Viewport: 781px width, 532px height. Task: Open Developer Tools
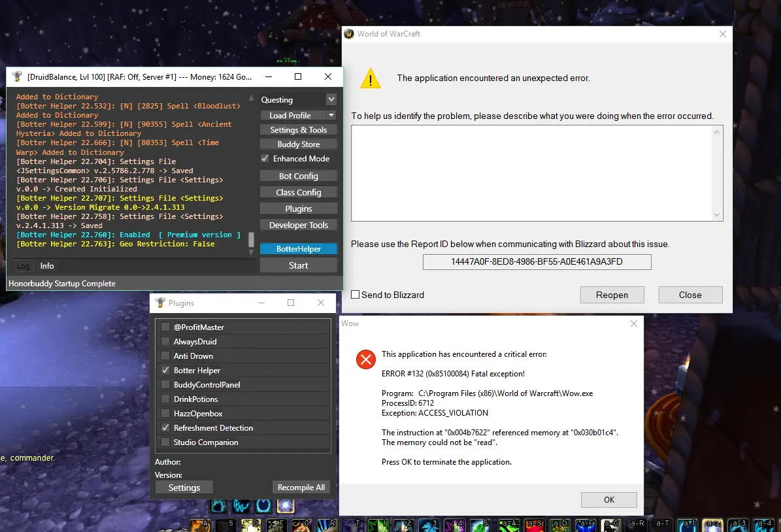299,225
